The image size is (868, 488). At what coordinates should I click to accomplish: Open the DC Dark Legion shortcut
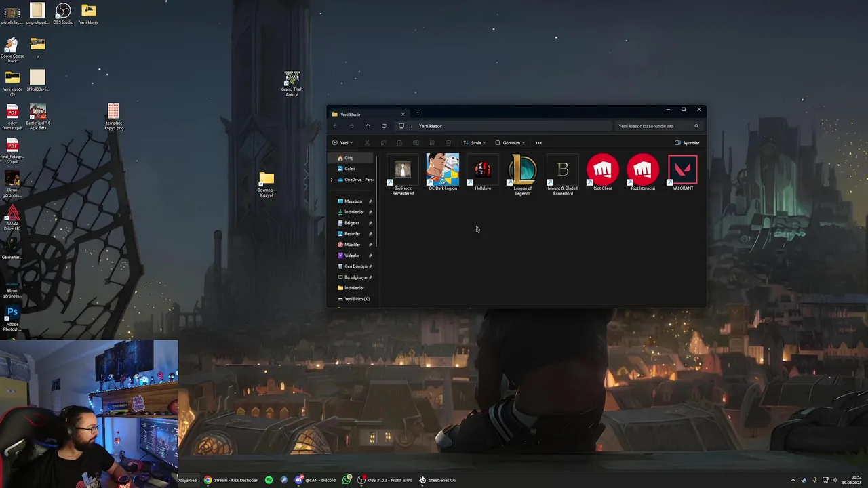coord(442,172)
